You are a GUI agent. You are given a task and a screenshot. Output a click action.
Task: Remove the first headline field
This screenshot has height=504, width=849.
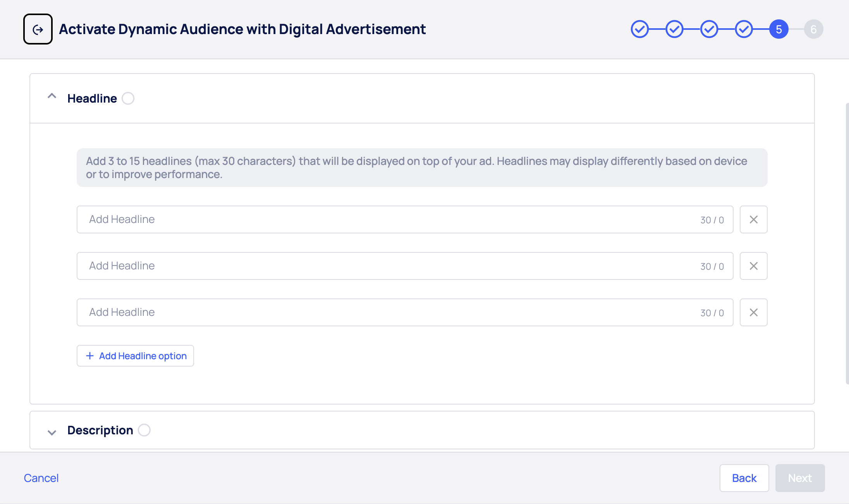click(753, 219)
